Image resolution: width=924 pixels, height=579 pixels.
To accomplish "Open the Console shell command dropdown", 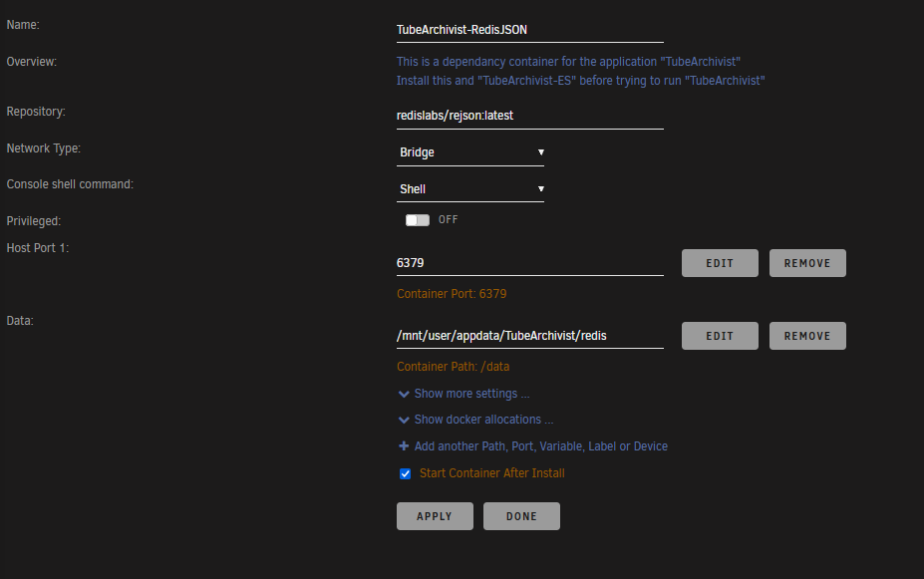I will point(470,189).
